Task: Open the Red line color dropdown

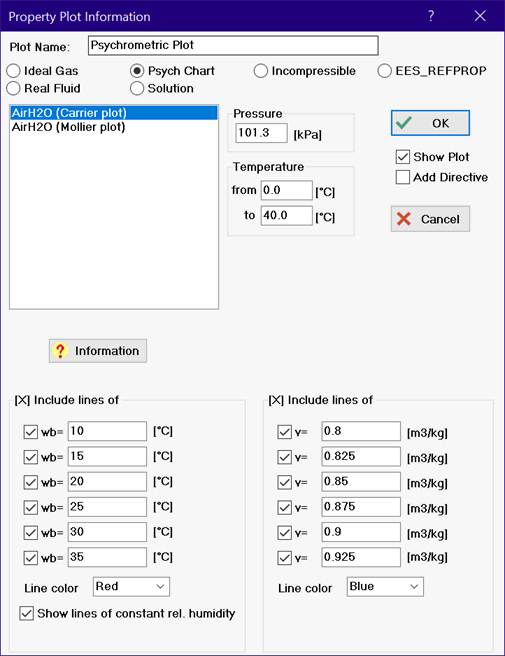Action: (131, 587)
